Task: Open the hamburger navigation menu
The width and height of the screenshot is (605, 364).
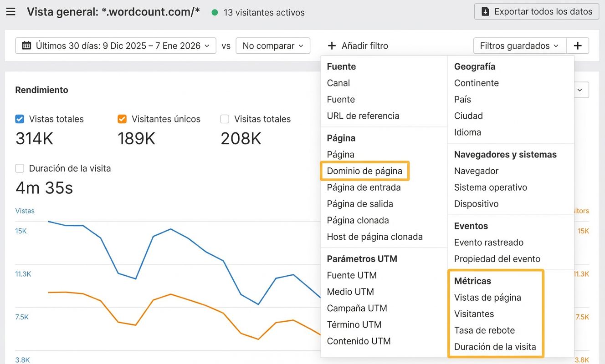Action: [x=10, y=12]
